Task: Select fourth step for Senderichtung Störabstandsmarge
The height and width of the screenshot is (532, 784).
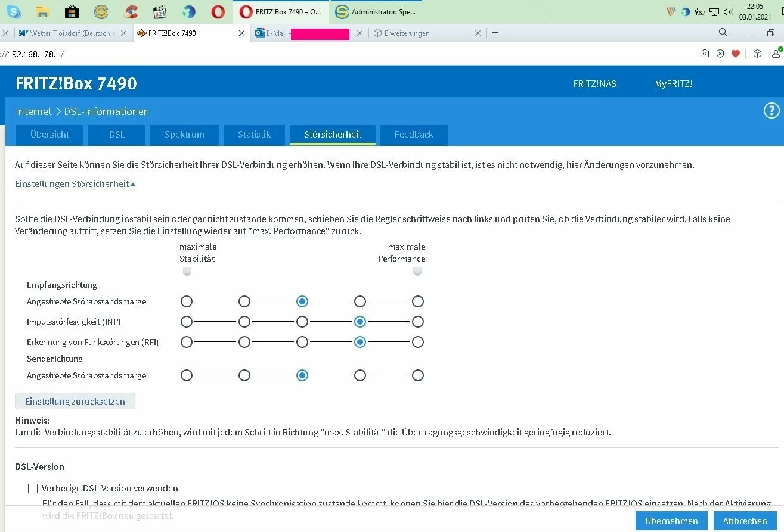Action: pyautogui.click(x=360, y=375)
